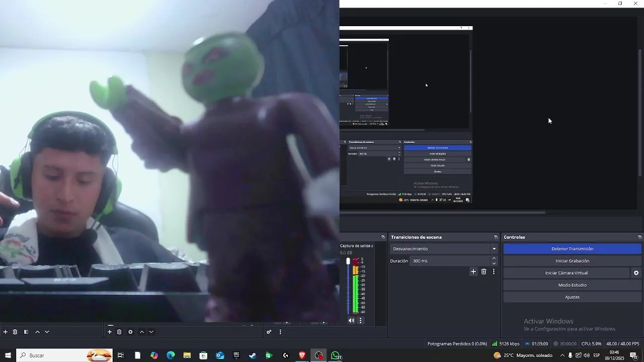Click the Duración 300 ms field
This screenshot has width=644, height=362.
450,261
